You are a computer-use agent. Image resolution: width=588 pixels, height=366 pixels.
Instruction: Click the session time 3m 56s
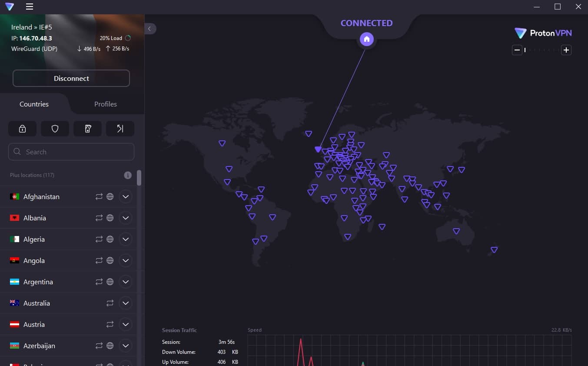tap(226, 342)
